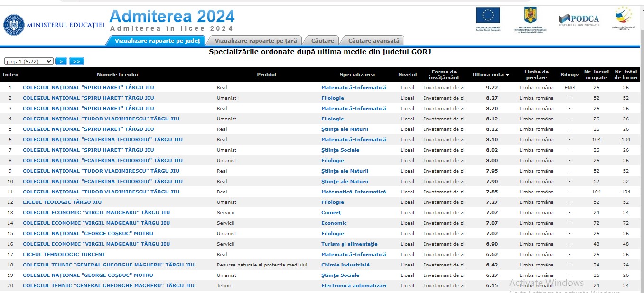The height and width of the screenshot is (293, 644).
Task: Open the Căutare avansată tab
Action: (373, 41)
